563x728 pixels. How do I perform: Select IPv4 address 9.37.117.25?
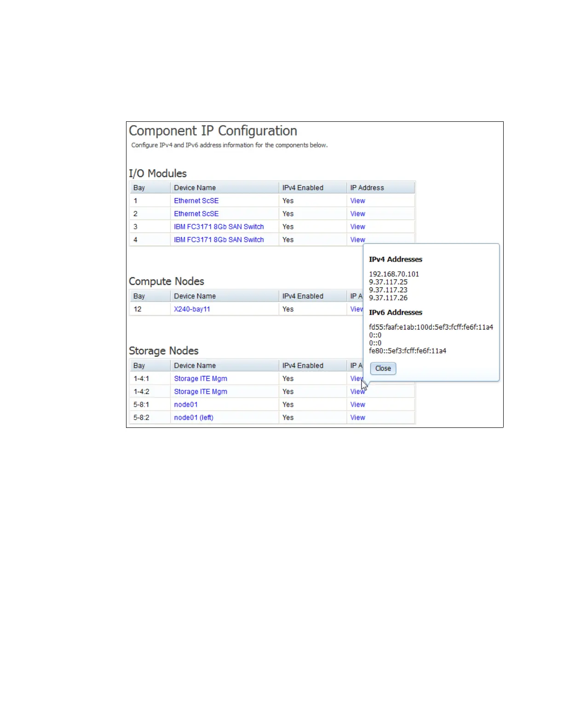(388, 282)
